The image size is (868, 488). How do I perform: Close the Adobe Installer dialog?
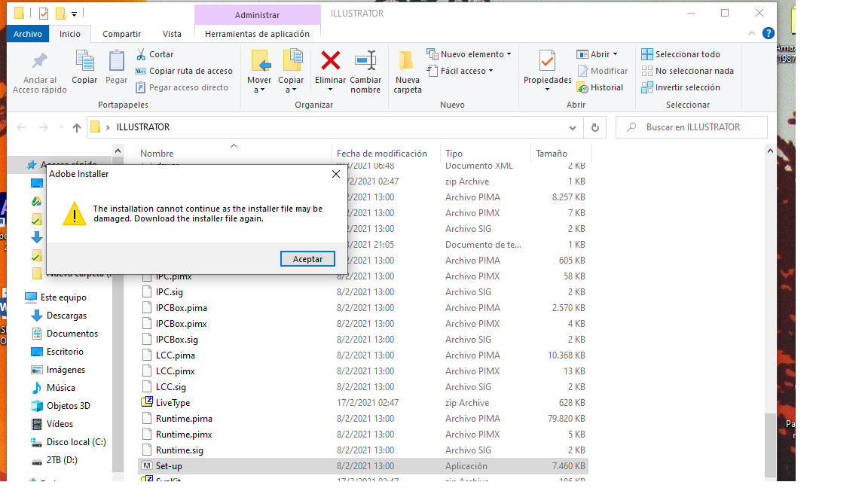click(335, 174)
